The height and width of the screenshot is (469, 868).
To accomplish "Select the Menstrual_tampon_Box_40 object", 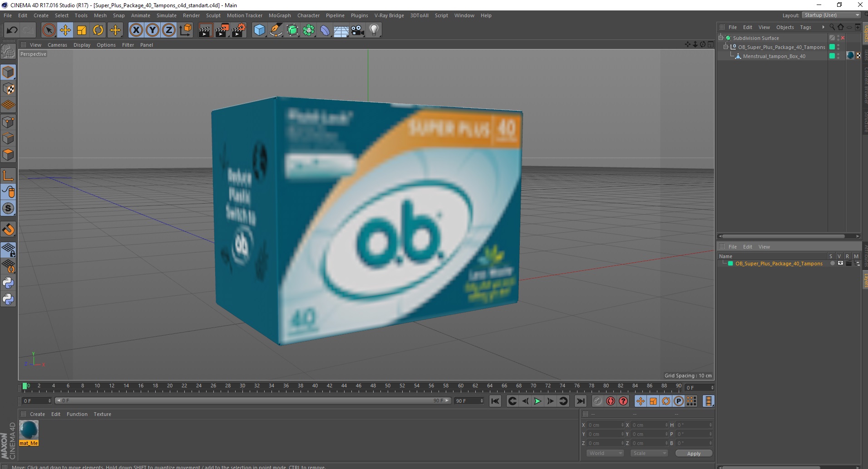I will [774, 56].
